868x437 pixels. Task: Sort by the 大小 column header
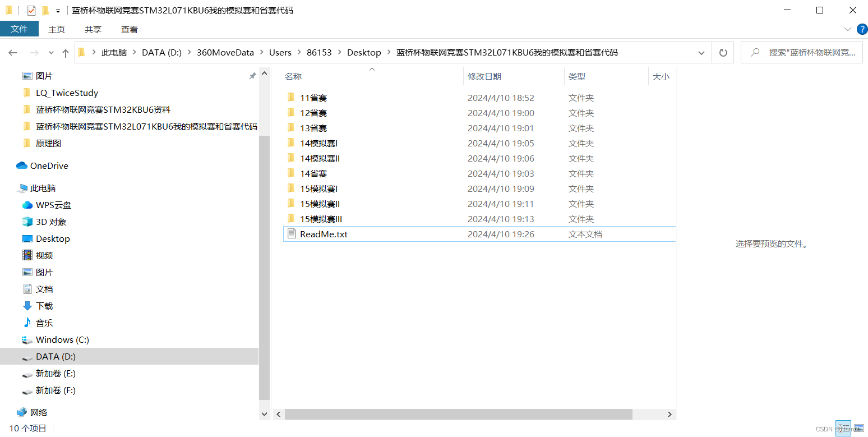[x=662, y=77]
